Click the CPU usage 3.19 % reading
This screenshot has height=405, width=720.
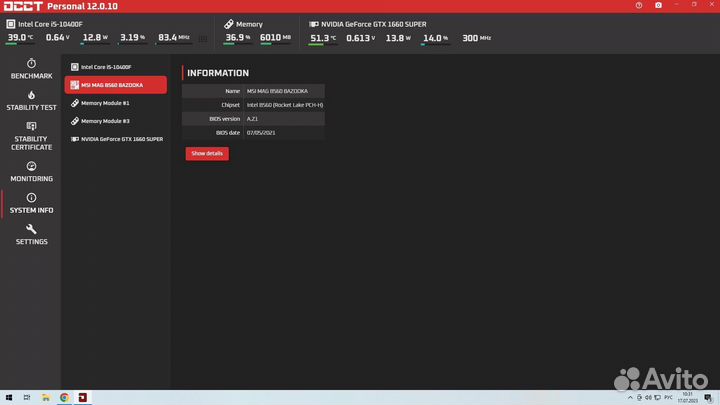point(132,38)
